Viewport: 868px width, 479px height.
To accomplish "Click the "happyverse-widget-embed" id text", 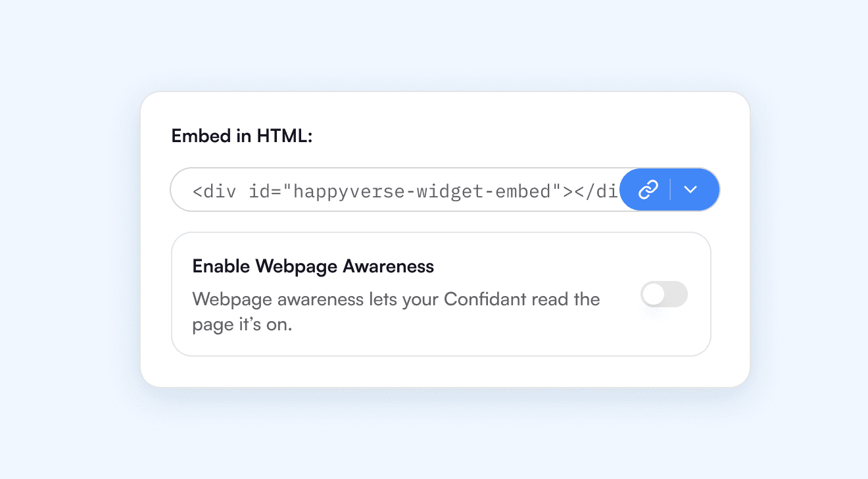I will (422, 191).
